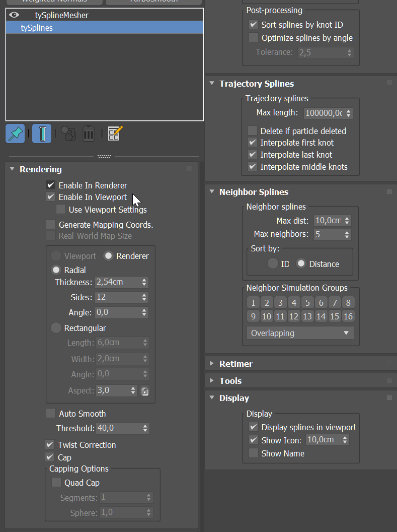This screenshot has height=532, width=397.
Task: Toggle Enable In Viewport checkbox
Action: pyautogui.click(x=51, y=197)
